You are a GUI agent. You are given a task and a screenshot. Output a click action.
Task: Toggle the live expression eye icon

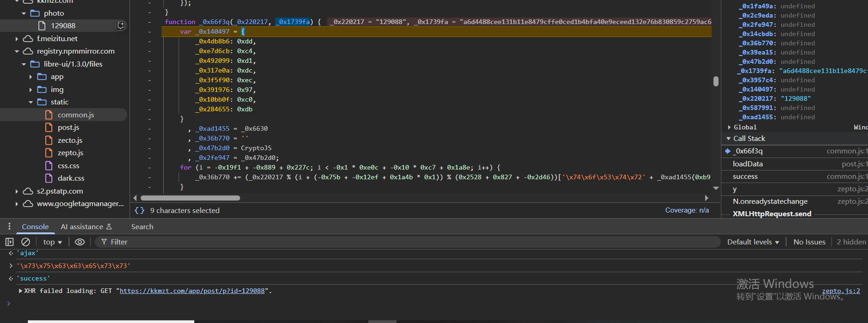point(80,242)
